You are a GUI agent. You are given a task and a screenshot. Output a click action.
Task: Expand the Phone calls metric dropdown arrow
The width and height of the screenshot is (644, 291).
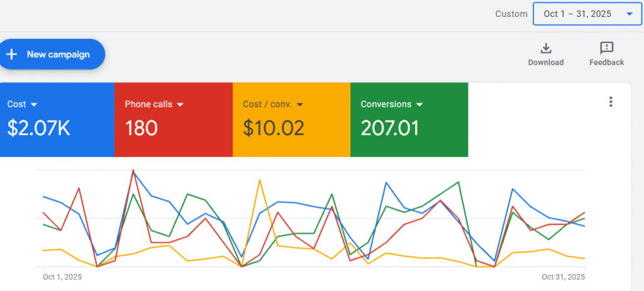(x=180, y=104)
